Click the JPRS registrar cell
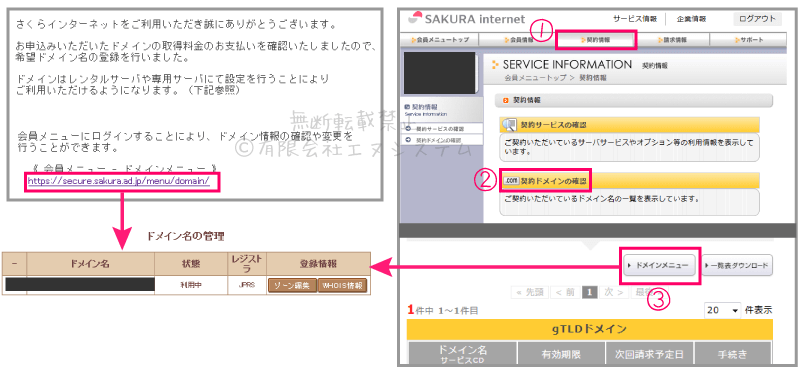Viewport: 800px width, 373px height. [x=247, y=285]
